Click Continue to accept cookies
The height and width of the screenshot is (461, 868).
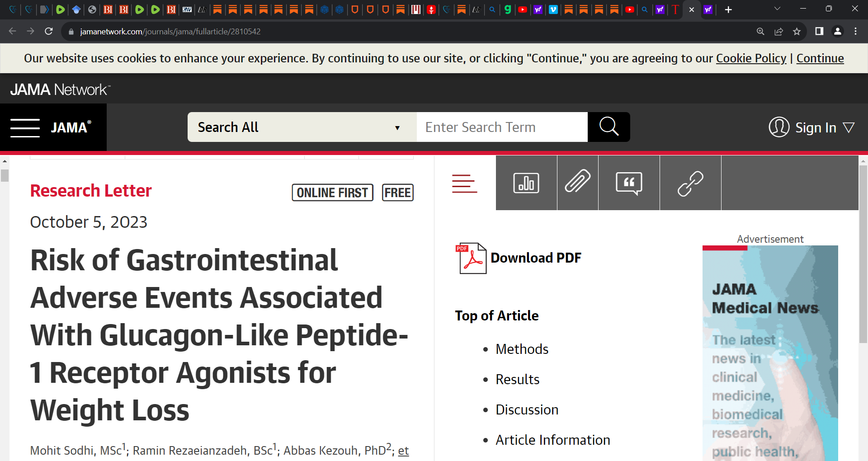820,58
